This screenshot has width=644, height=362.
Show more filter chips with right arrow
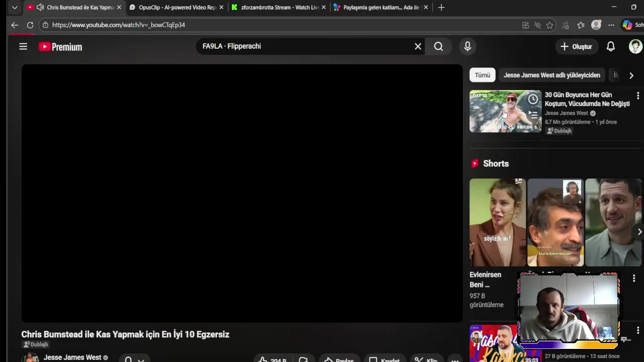pyautogui.click(x=631, y=75)
